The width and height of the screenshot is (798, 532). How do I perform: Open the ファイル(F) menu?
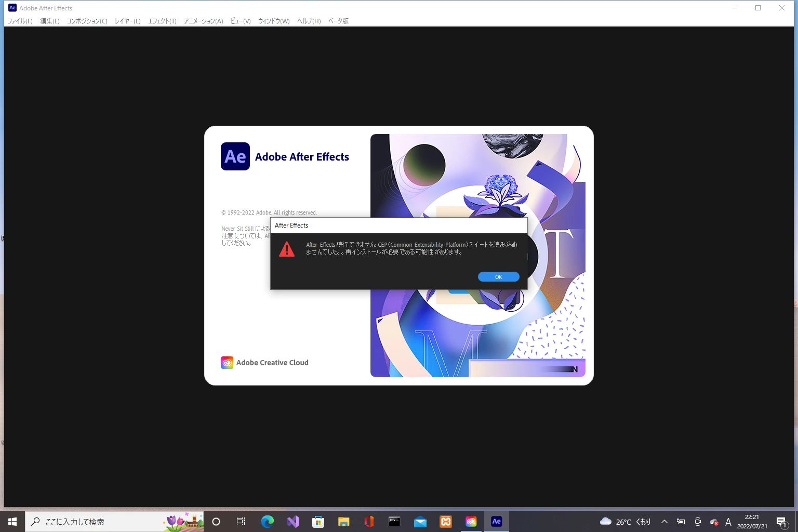point(20,21)
